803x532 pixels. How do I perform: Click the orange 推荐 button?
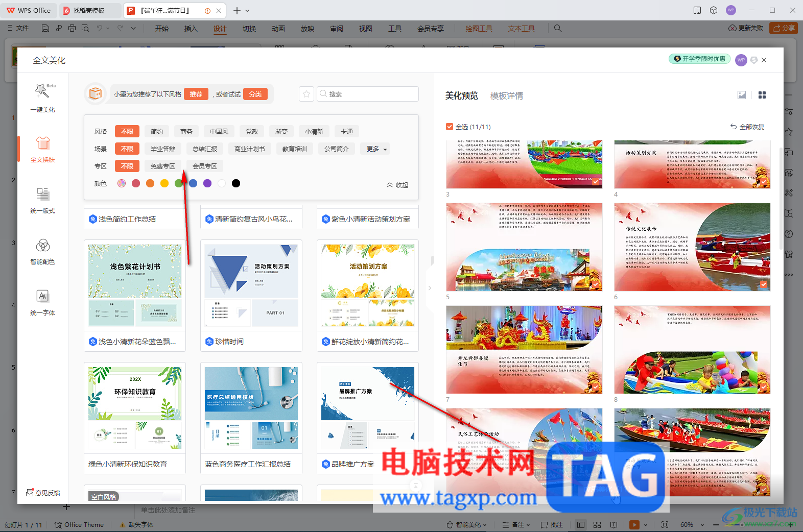196,94
